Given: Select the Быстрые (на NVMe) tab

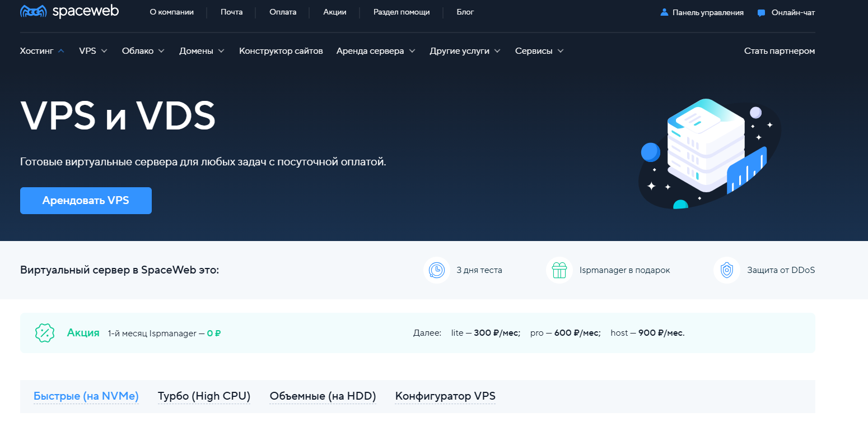Looking at the screenshot, I should point(86,396).
